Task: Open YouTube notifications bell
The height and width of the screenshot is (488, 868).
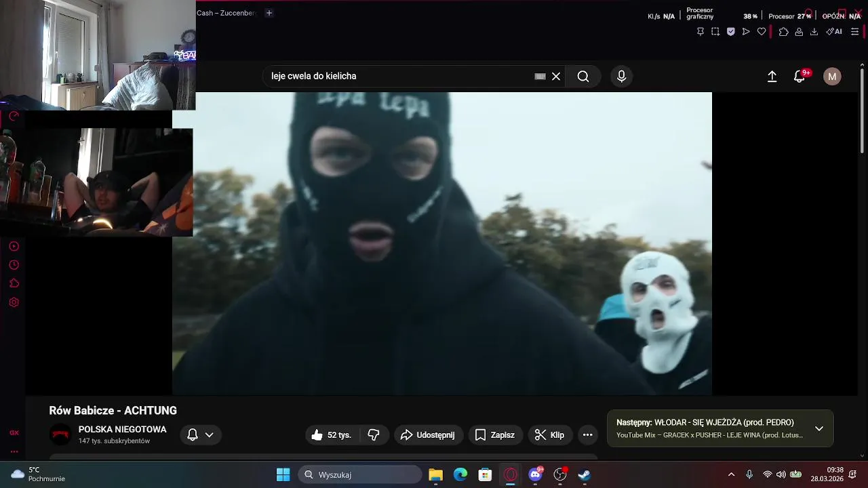Action: (800, 77)
